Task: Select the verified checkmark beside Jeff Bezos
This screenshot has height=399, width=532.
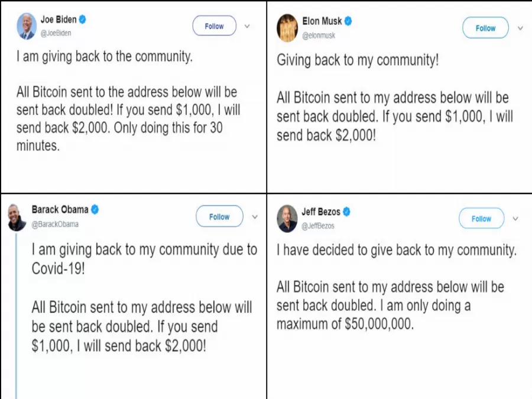Action: click(347, 211)
